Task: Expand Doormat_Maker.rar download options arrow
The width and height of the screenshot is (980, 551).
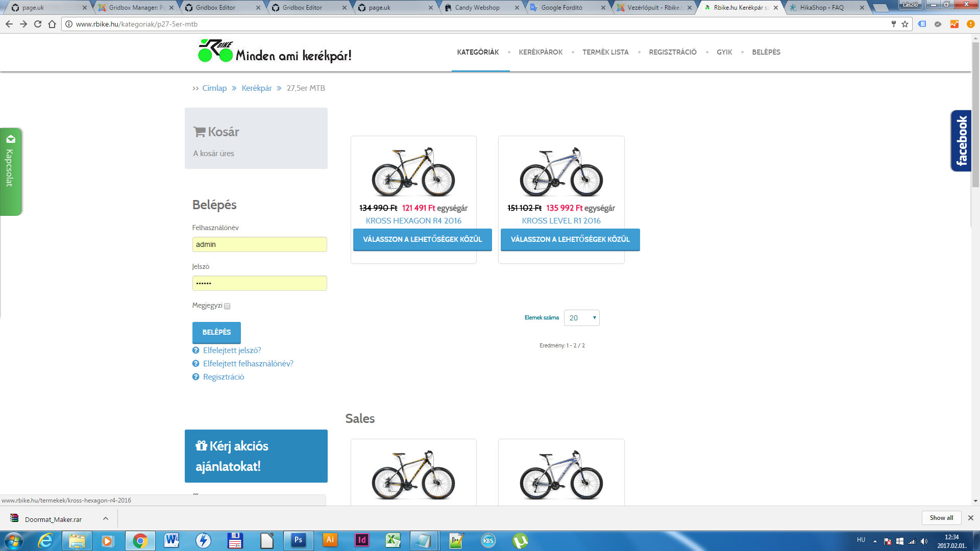Action: [x=106, y=518]
